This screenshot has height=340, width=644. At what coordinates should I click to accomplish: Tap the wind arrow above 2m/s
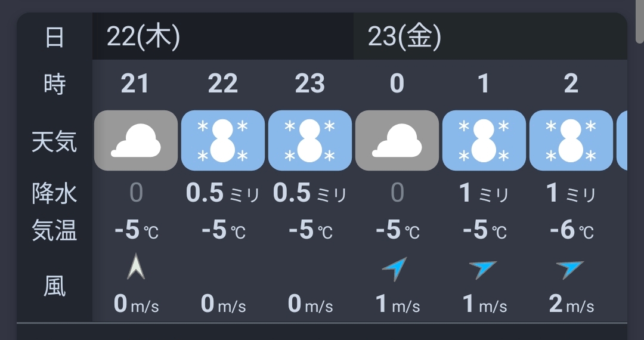tap(569, 269)
